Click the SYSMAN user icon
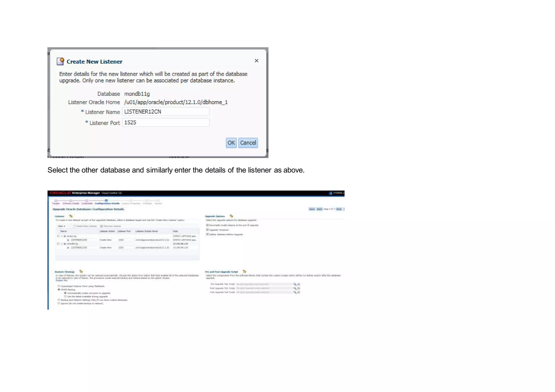 pyautogui.click(x=330, y=193)
